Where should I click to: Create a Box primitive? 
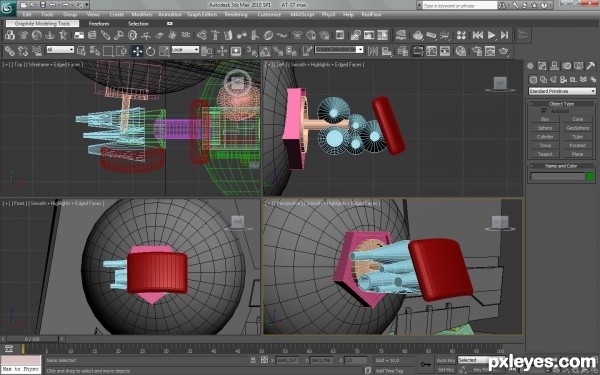545,119
